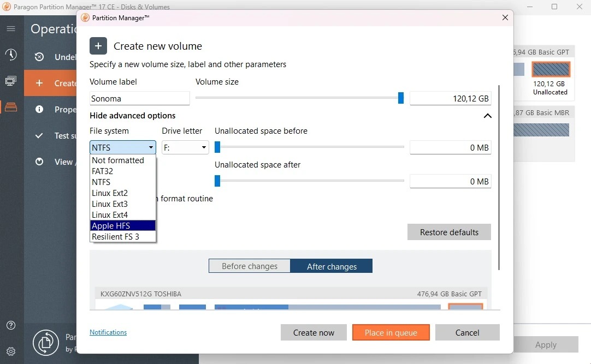Select the orange-outlined partition in disk preview
Viewport: 591px width, 364px height.
pos(465,307)
